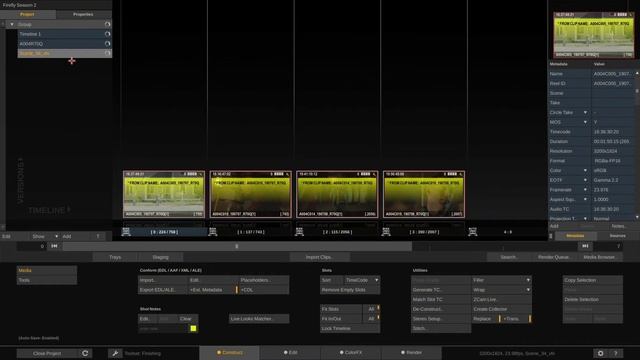Jump to end of the scroll bar

tap(585, 246)
